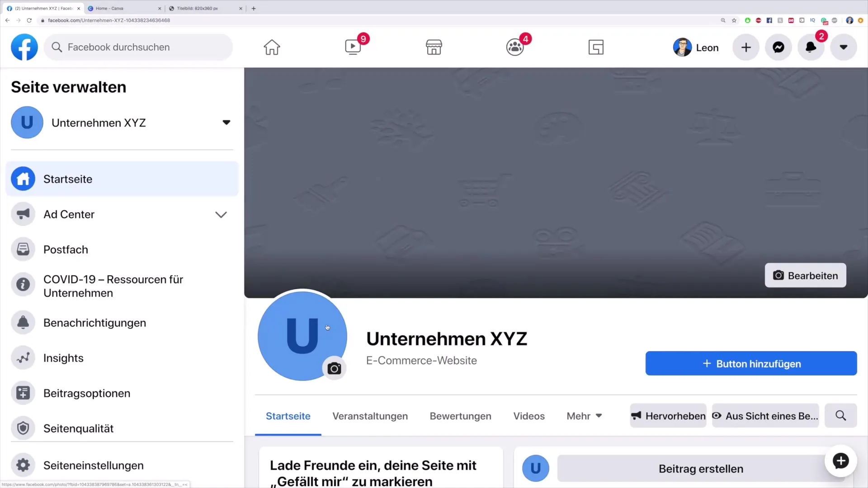Expand the Unternehmen XYZ page selector

click(226, 122)
